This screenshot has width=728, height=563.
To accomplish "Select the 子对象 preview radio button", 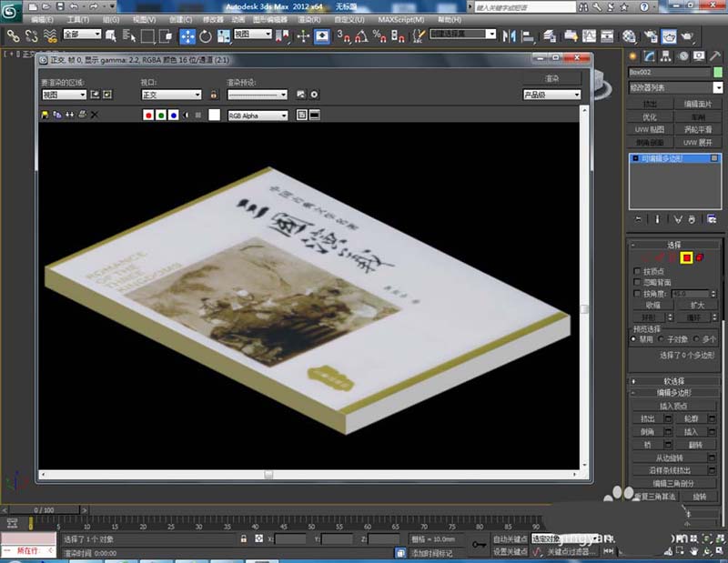I will [662, 338].
